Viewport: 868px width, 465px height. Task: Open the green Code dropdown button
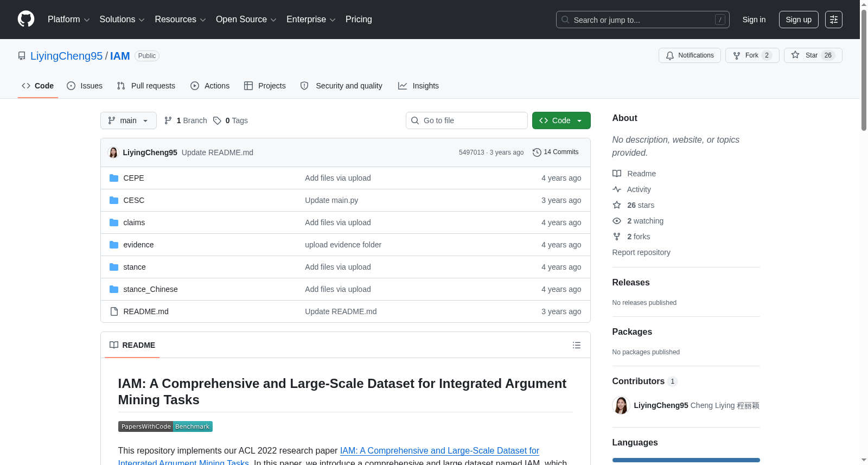[x=561, y=120]
